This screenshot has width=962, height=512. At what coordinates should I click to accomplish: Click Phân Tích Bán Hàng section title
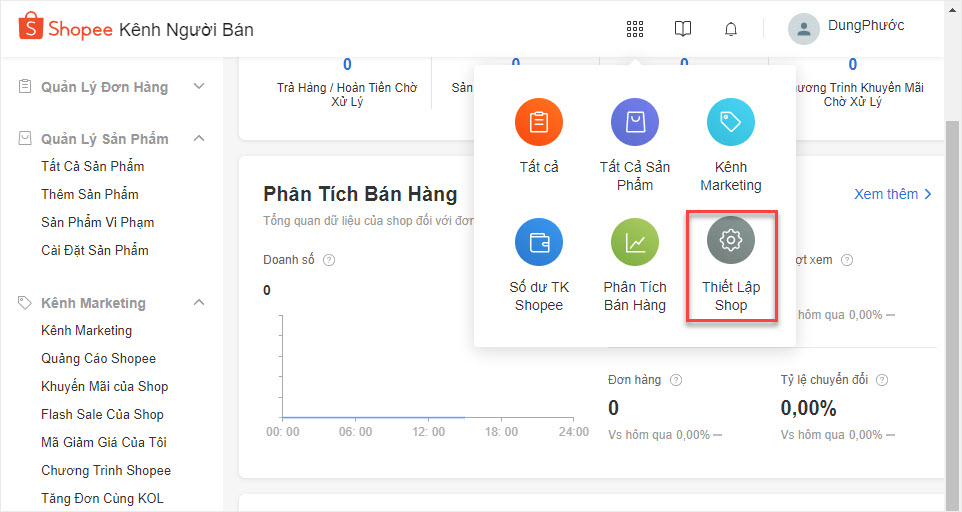pos(360,194)
